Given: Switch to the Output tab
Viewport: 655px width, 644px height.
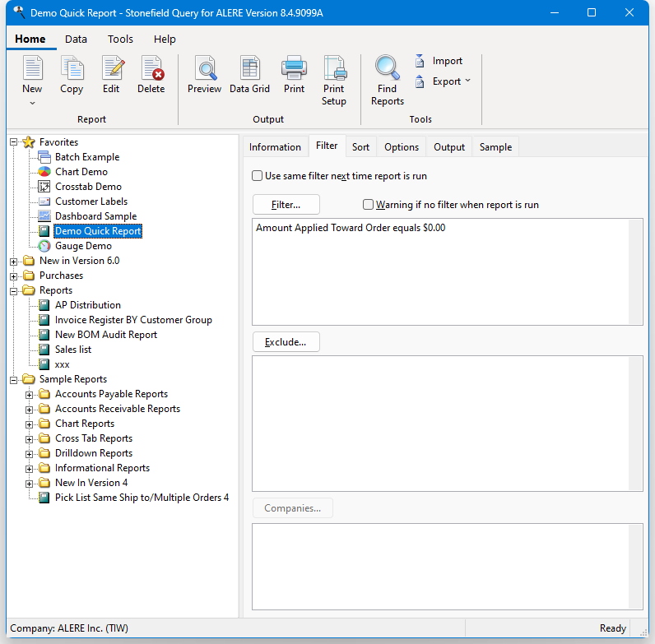Looking at the screenshot, I should pos(449,147).
